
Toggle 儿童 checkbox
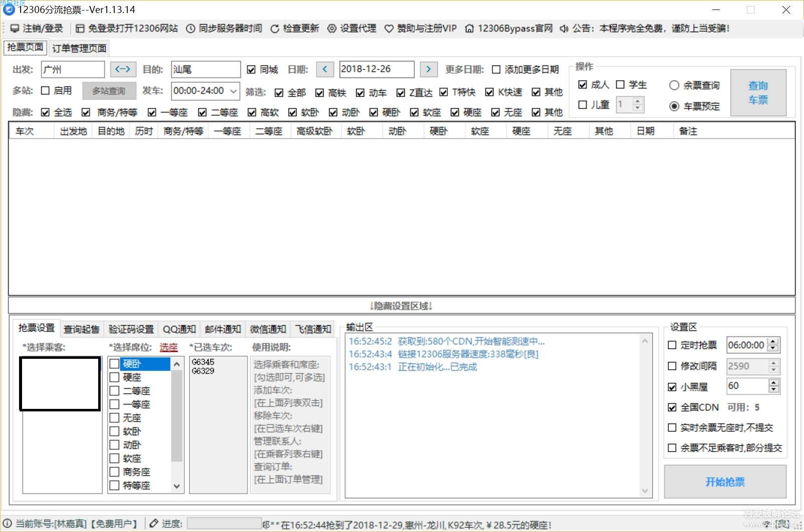coord(583,105)
